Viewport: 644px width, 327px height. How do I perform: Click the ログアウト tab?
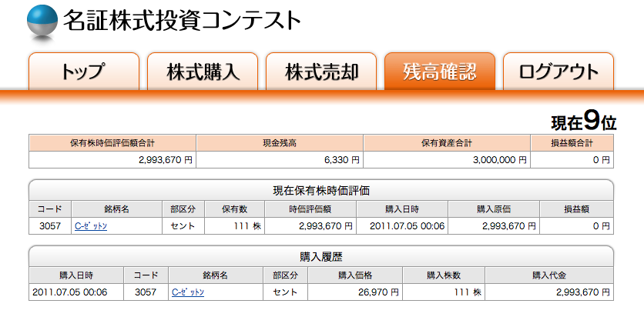click(558, 72)
